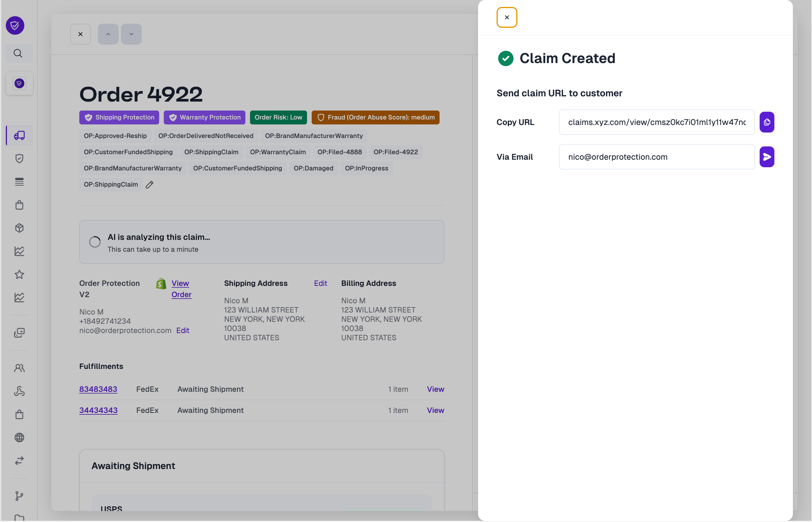Screen dimensions: 812x522
Task: Click the Awaiting Shipment section heading
Action: click(133, 466)
